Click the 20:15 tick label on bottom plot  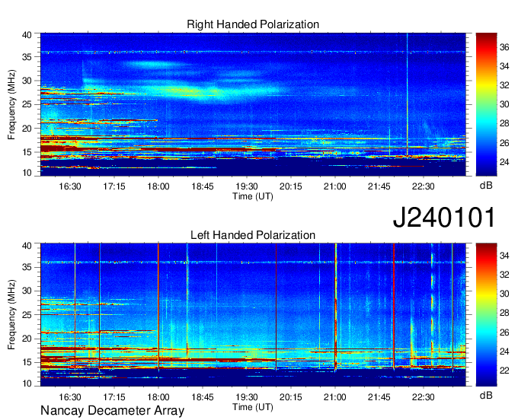[291, 396]
